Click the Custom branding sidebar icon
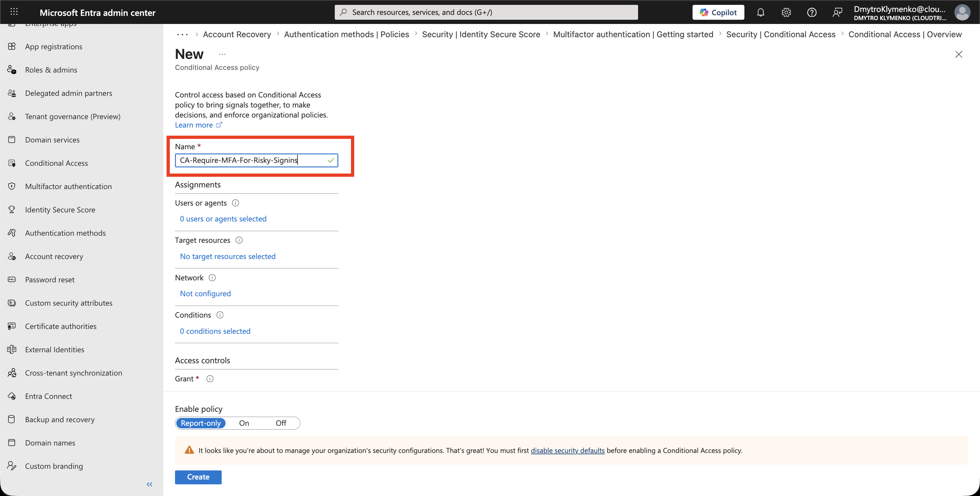The width and height of the screenshot is (980, 496). [12, 466]
